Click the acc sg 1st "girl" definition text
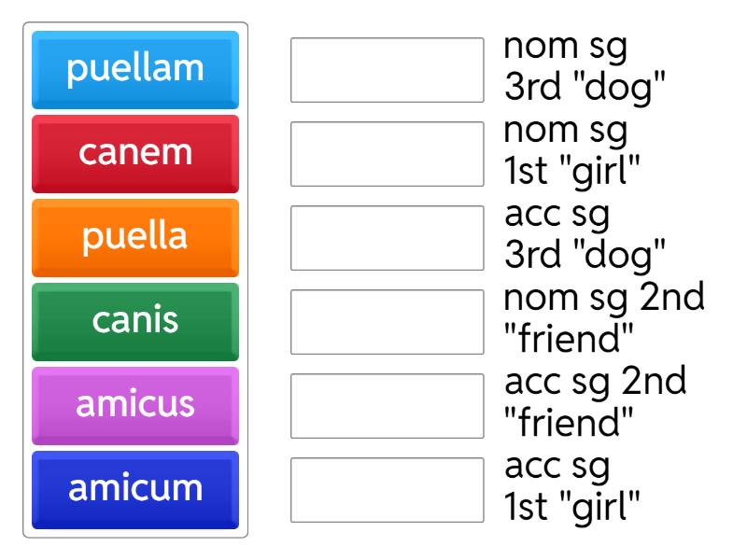 coord(571,490)
